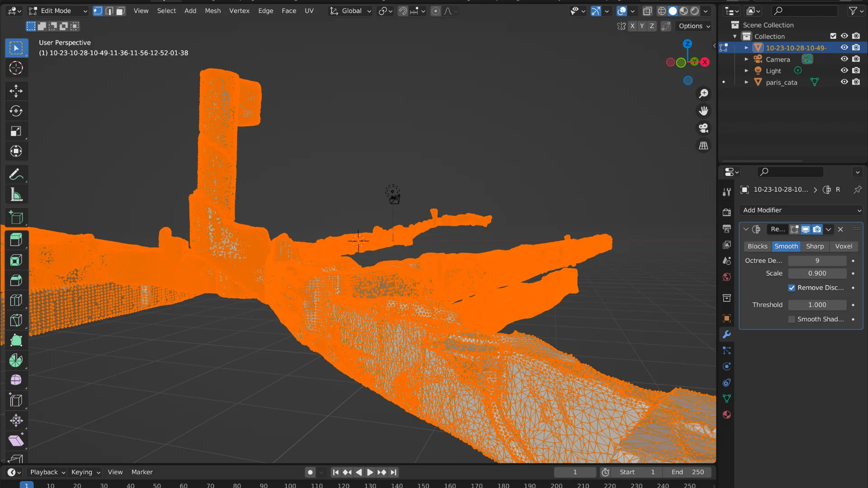Open the Options dropdown

[694, 26]
